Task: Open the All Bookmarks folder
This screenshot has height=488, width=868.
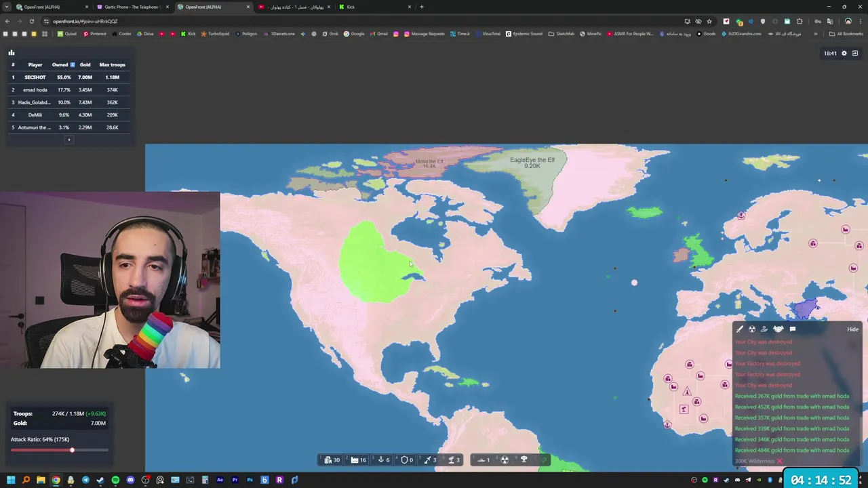Action: click(847, 34)
